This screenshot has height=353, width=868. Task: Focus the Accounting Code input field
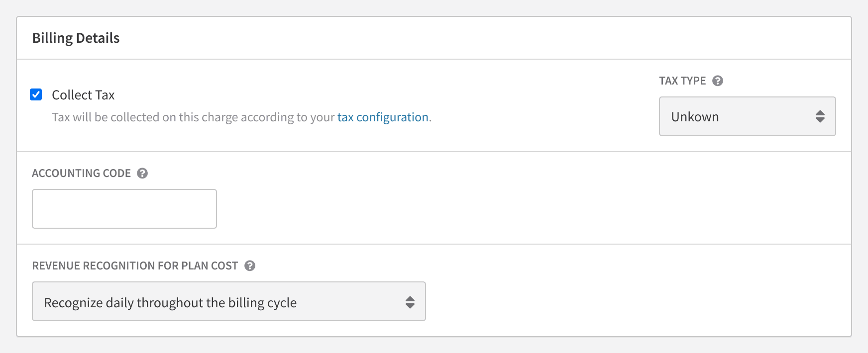coord(124,209)
